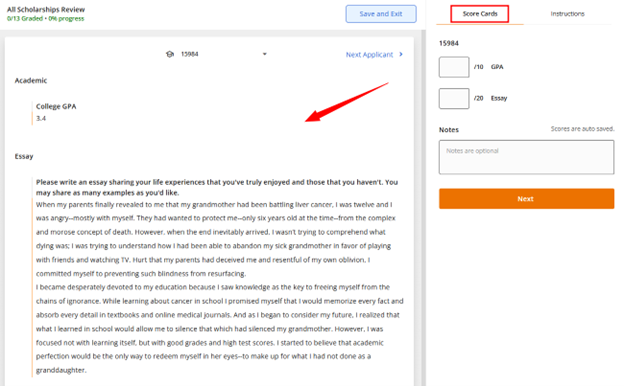Click the applicant number 15984 in score panel
The height and width of the screenshot is (386, 624).
[x=448, y=43]
